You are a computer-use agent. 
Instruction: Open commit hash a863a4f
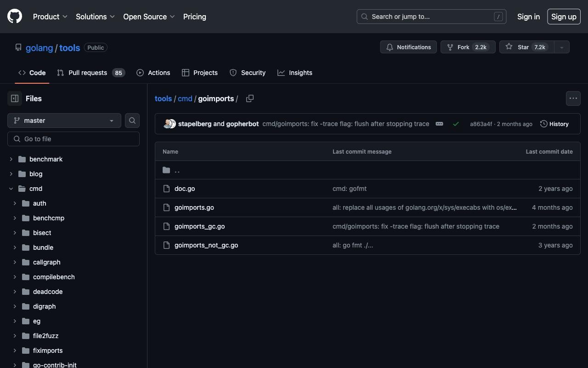(x=481, y=124)
